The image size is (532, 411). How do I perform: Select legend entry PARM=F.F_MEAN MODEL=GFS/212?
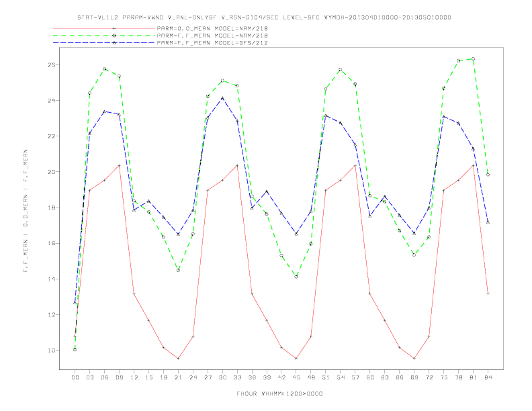[212, 43]
